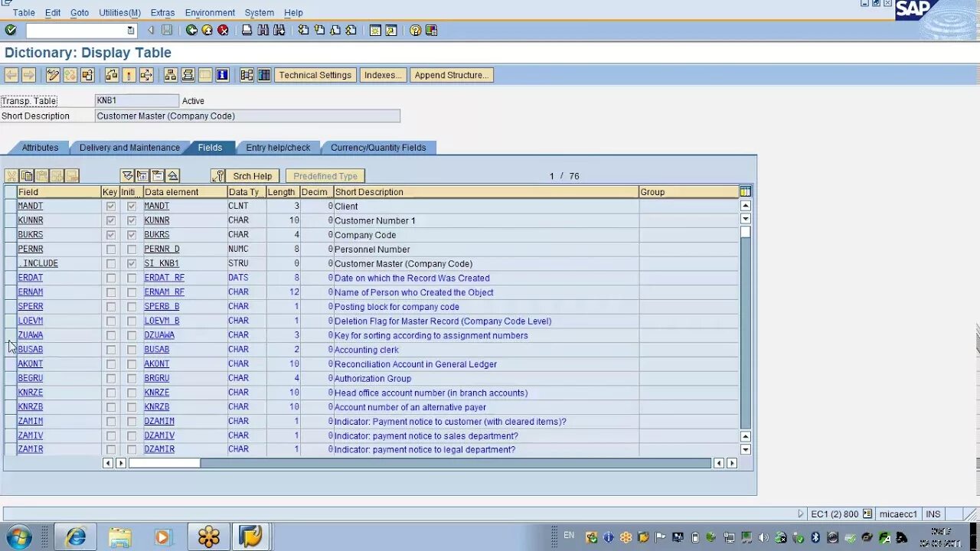Image resolution: width=980 pixels, height=551 pixels.
Task: Open the Goto menu
Action: click(80, 13)
